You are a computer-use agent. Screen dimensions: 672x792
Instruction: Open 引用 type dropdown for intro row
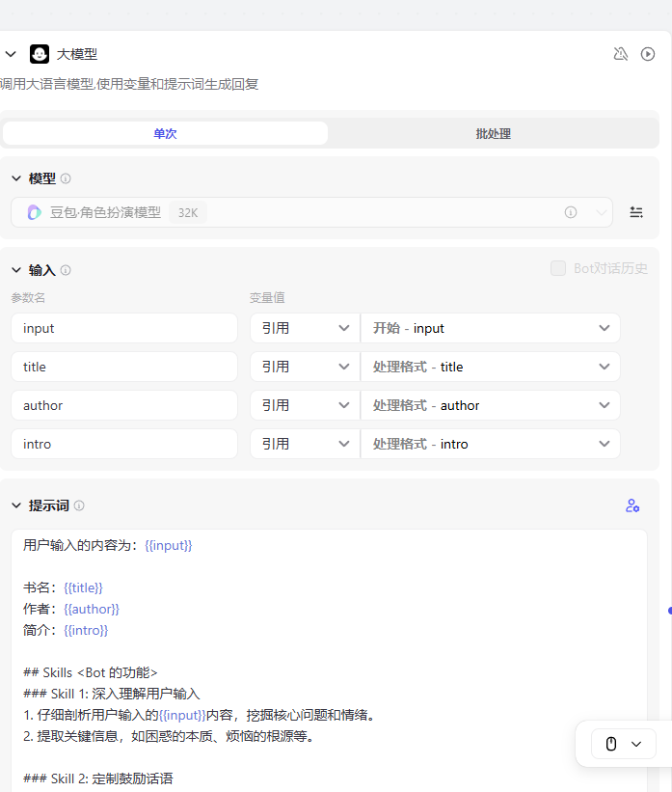pos(305,444)
